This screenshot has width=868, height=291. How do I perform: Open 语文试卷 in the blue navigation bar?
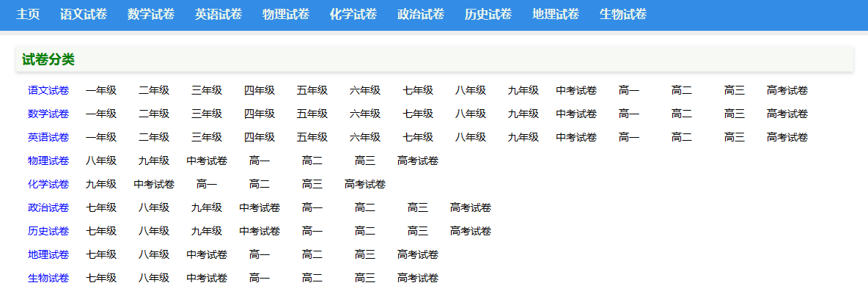(84, 15)
